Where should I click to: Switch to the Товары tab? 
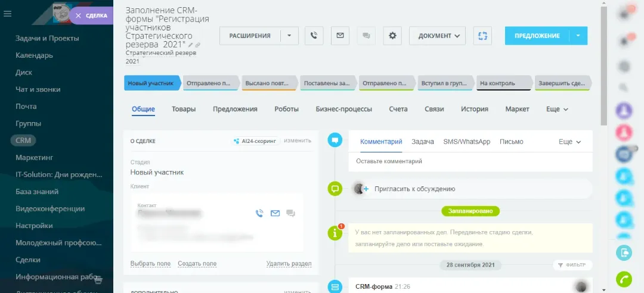coord(184,109)
